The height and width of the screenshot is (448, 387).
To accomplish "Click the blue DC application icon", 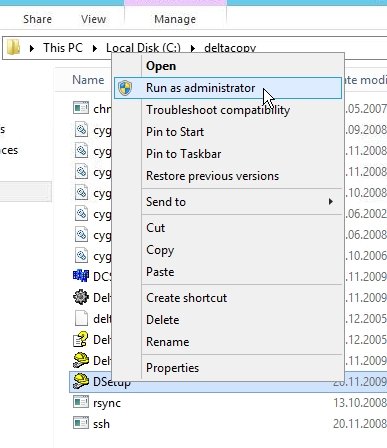I will [x=81, y=276].
